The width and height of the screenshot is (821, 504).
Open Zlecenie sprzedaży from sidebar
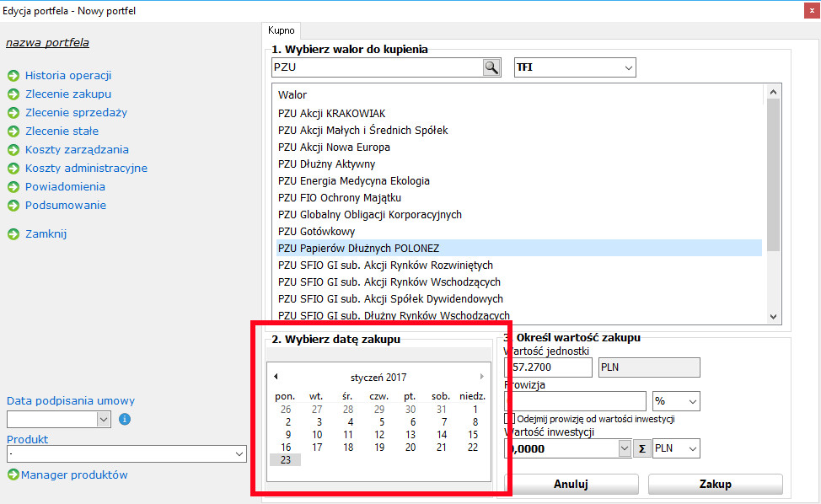pyautogui.click(x=76, y=113)
